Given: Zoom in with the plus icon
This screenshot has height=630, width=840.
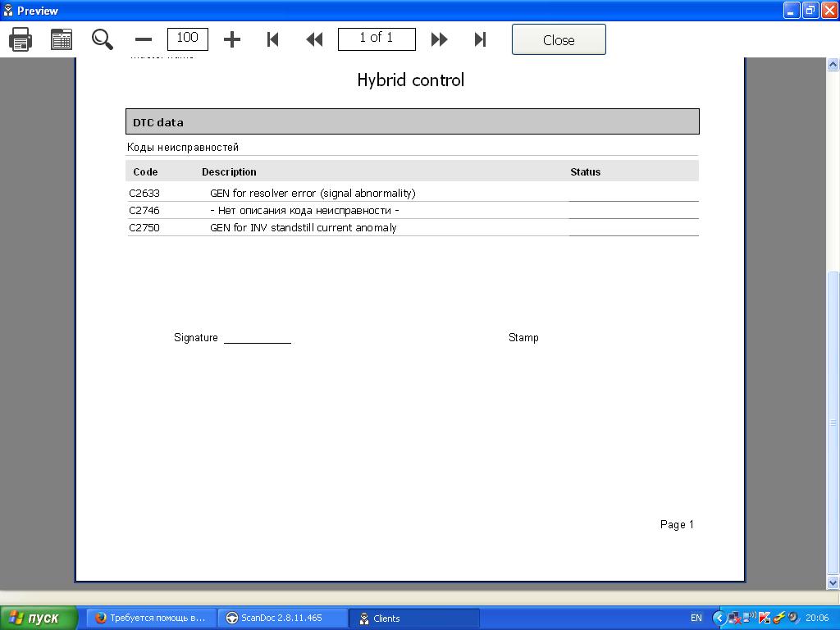Looking at the screenshot, I should point(232,39).
